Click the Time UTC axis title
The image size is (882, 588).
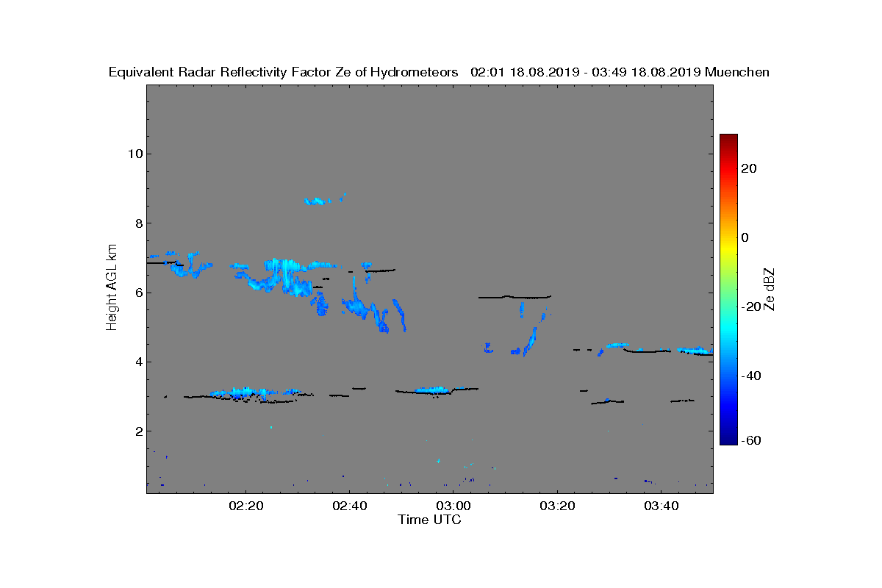pyautogui.click(x=430, y=520)
